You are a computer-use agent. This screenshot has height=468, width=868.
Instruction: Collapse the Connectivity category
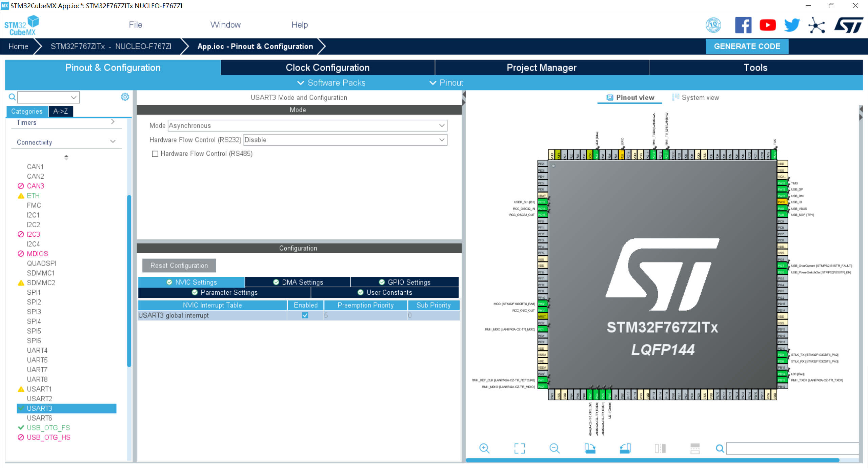[66, 142]
